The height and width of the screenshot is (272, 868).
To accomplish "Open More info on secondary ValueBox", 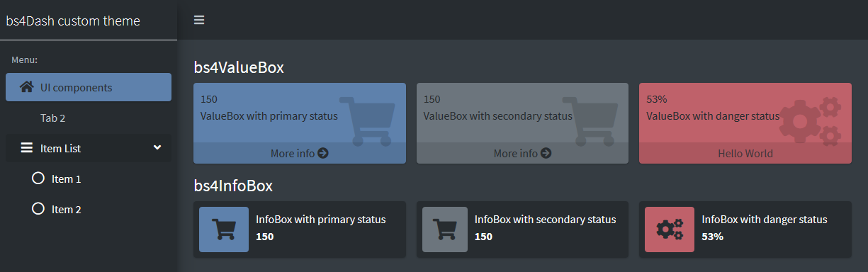I will point(522,153).
